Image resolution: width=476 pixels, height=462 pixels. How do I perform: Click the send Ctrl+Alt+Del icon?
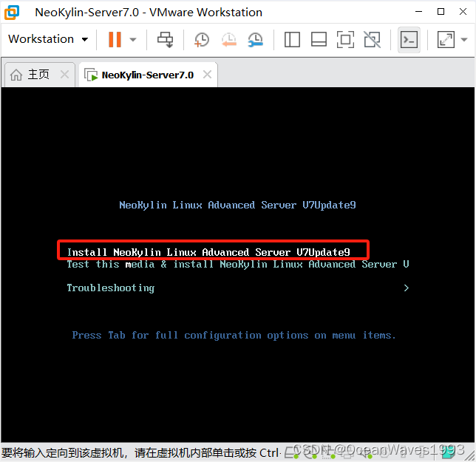(x=165, y=40)
